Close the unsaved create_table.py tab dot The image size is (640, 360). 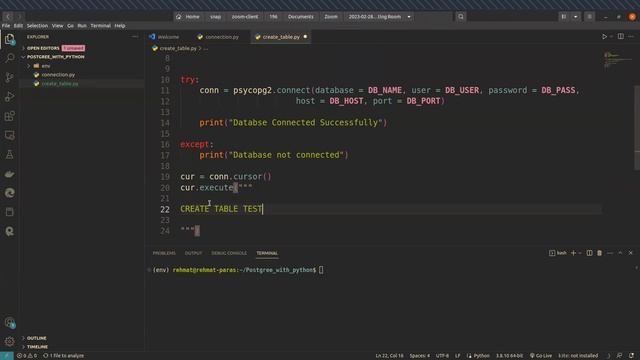(x=305, y=37)
